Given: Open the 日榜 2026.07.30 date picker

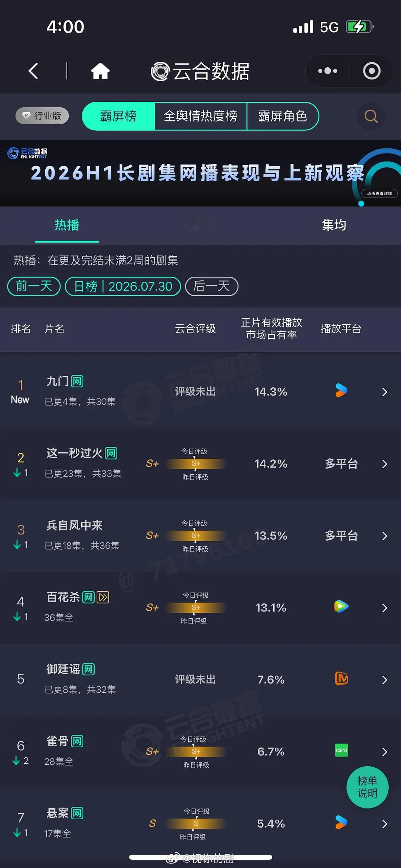Looking at the screenshot, I should pyautogui.click(x=123, y=286).
